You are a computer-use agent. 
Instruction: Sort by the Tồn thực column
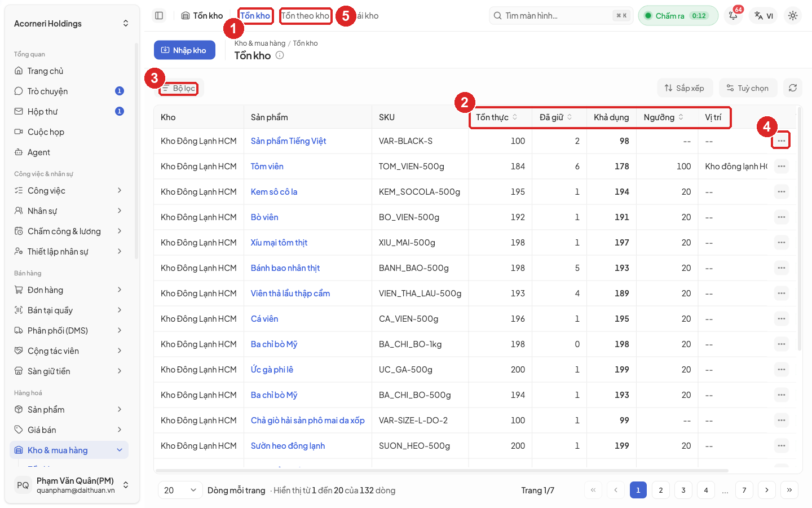point(497,117)
